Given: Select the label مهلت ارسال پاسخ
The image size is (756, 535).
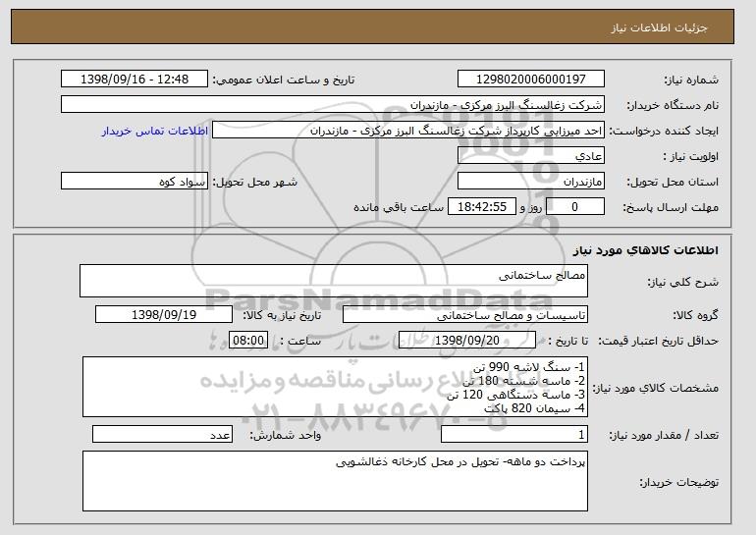Looking at the screenshot, I should tap(671, 207).
